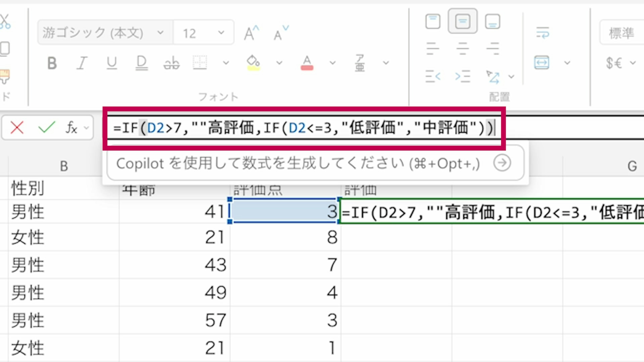Image resolution: width=644 pixels, height=362 pixels.
Task: Click the yellow fill color bucket
Action: point(253,63)
